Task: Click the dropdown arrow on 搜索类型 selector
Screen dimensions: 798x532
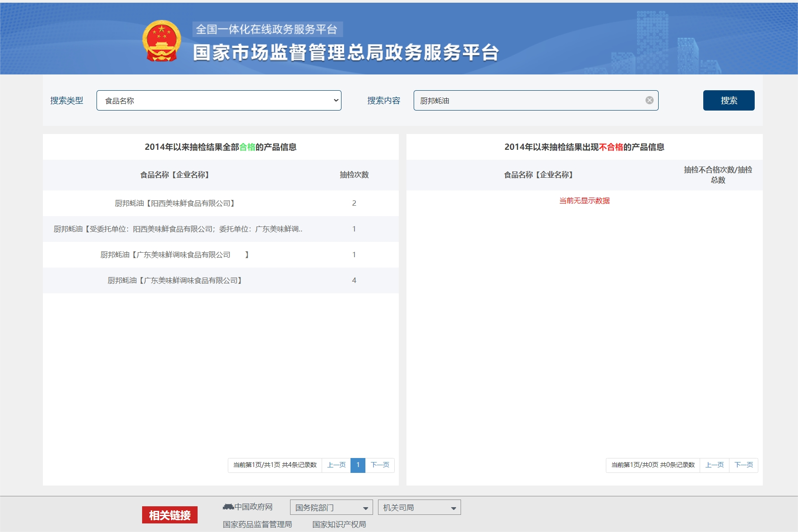Action: (335, 100)
